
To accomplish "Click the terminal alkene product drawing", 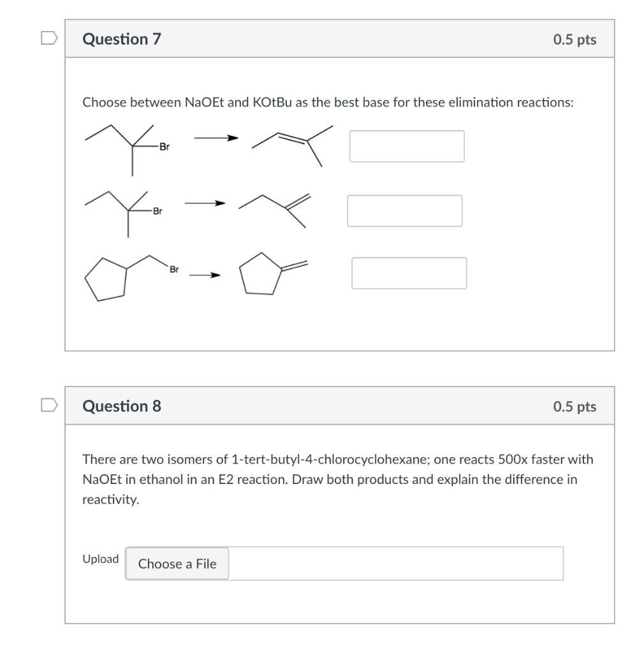I will click(x=274, y=210).
